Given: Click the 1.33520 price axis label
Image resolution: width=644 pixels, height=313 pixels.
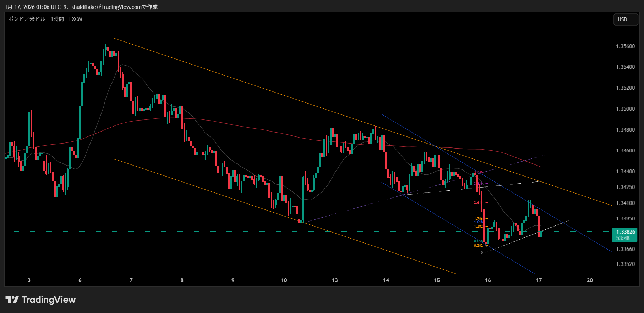Looking at the screenshot, I should pyautogui.click(x=625, y=264).
